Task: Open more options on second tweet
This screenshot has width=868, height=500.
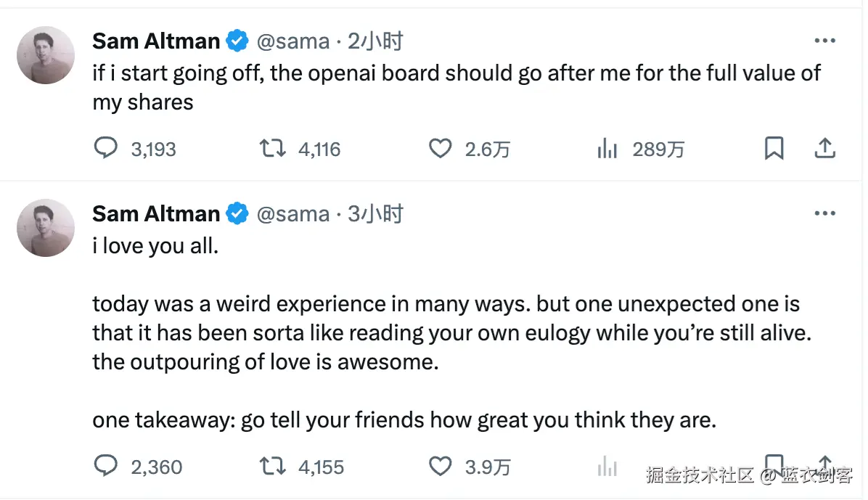Action: 825,213
